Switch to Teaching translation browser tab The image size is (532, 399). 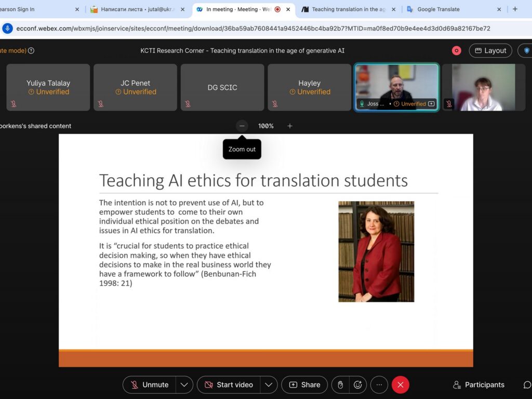coord(348,9)
